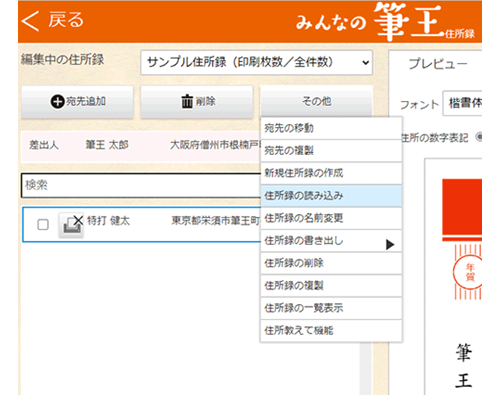Click the address list vertical scrollbar
500x395 pixels.
pos(365,368)
